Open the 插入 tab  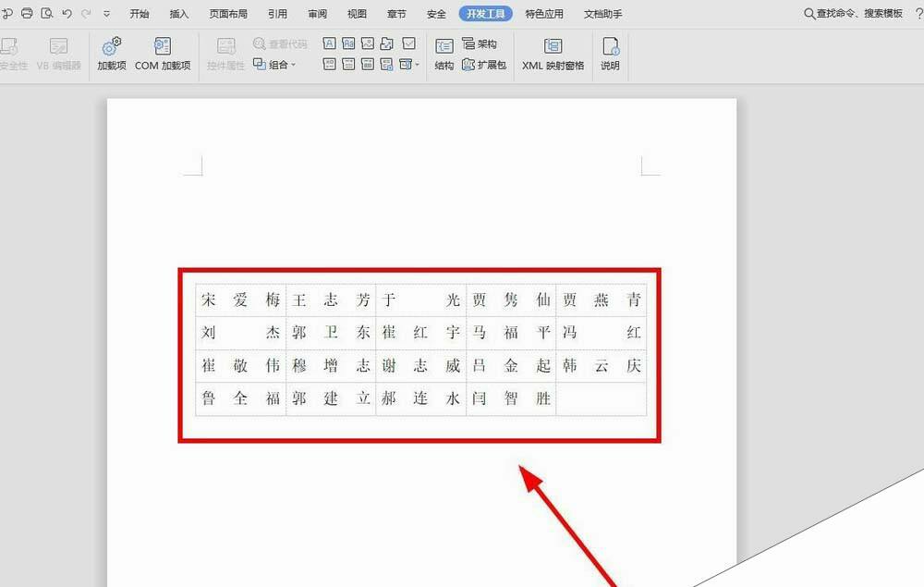tap(179, 14)
